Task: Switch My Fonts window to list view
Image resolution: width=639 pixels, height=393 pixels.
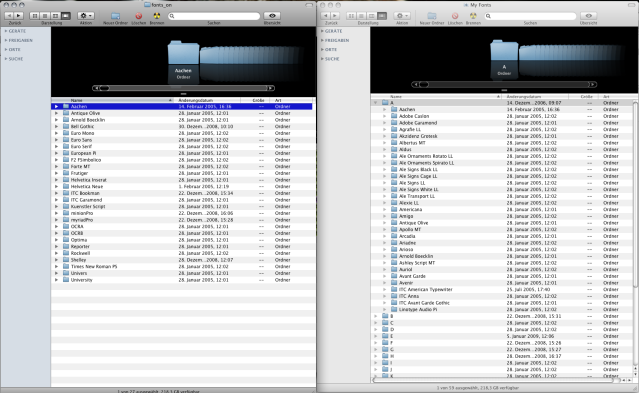Action: [361, 15]
